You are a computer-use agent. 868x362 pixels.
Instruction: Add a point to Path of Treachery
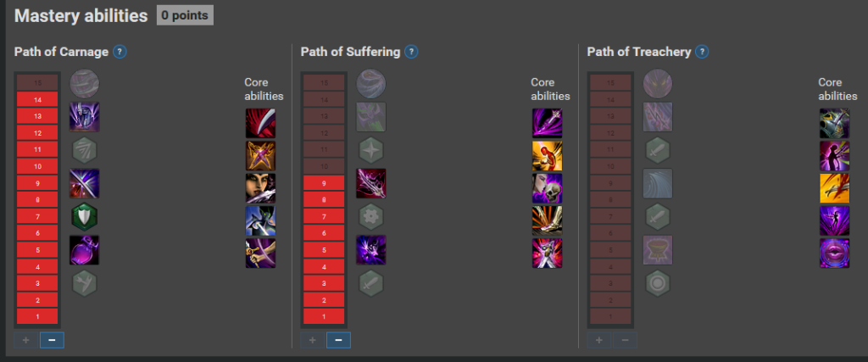pos(599,340)
